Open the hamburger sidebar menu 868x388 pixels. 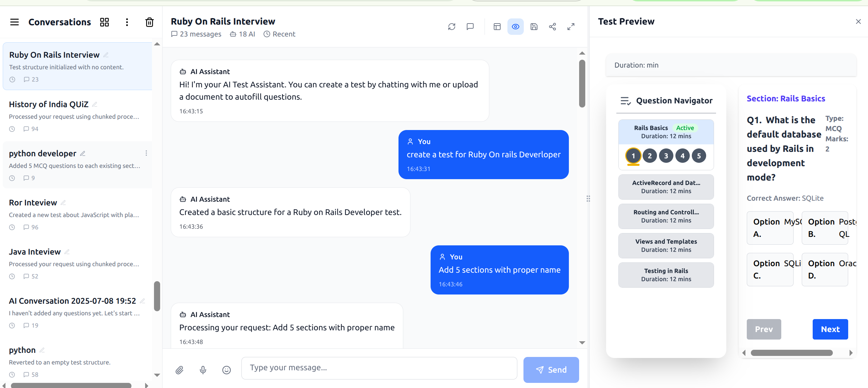point(14,22)
